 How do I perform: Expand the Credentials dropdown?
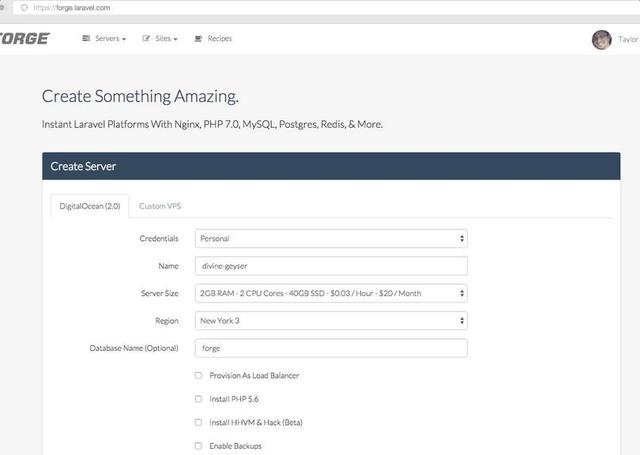[x=330, y=239]
